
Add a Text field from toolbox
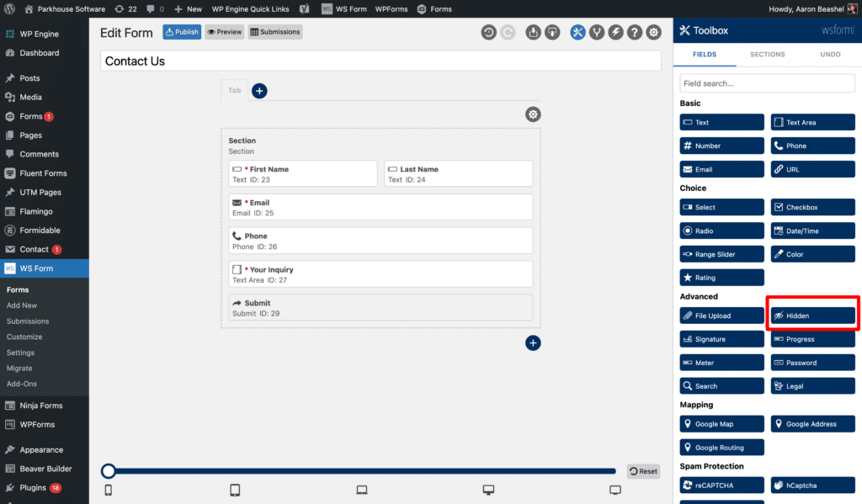(721, 122)
